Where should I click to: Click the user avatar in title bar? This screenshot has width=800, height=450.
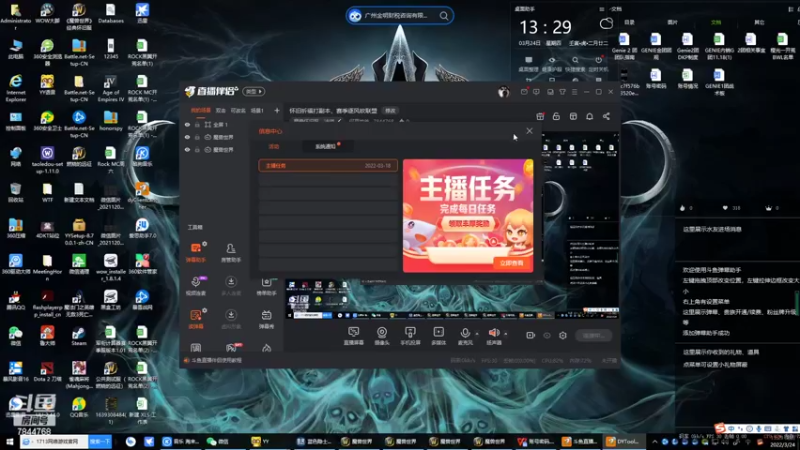(504, 92)
